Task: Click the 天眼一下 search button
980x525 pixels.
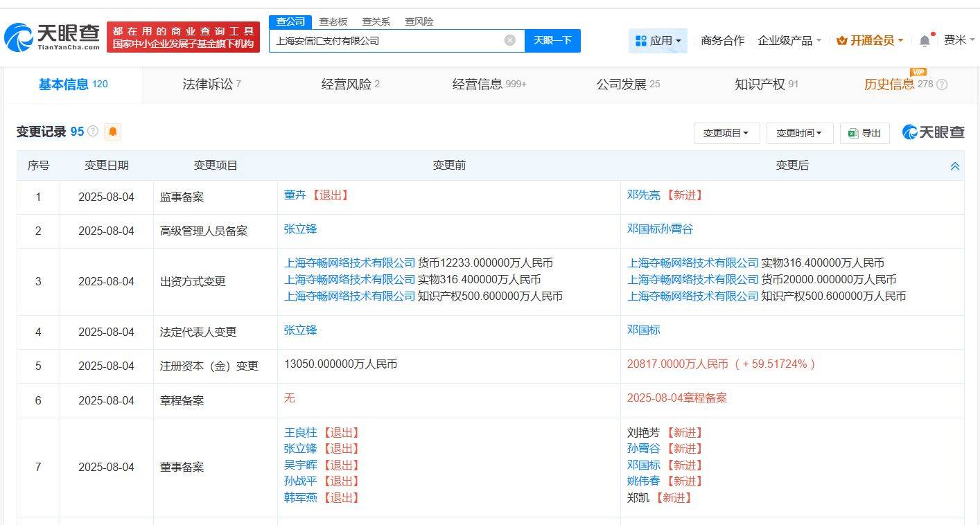Action: [x=552, y=40]
